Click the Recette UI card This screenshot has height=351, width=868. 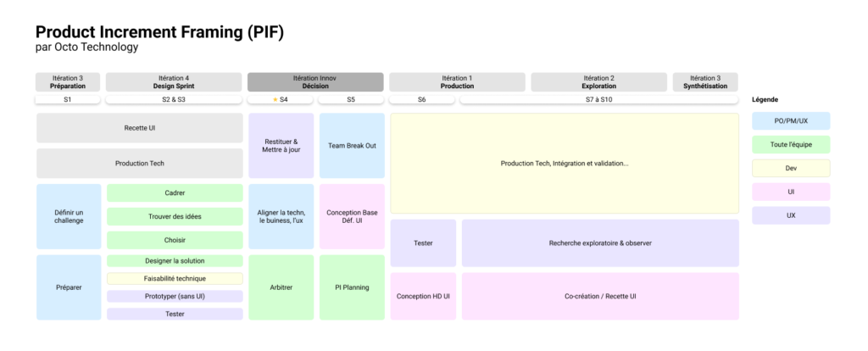coord(140,128)
